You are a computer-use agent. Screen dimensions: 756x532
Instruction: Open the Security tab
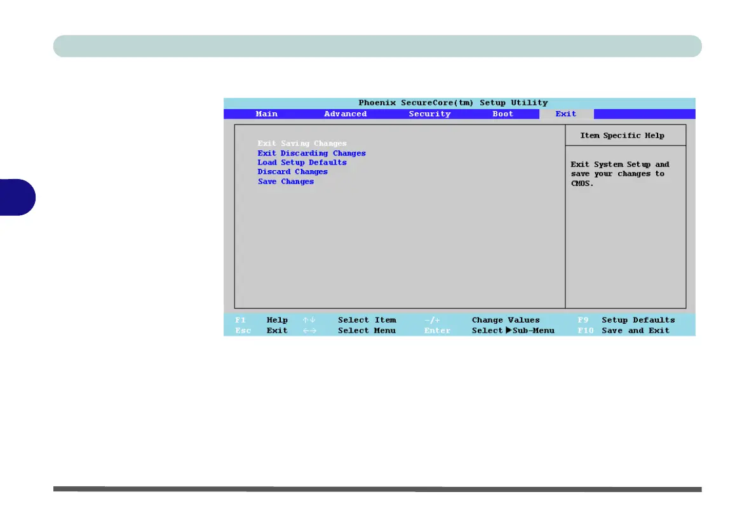[x=429, y=114]
